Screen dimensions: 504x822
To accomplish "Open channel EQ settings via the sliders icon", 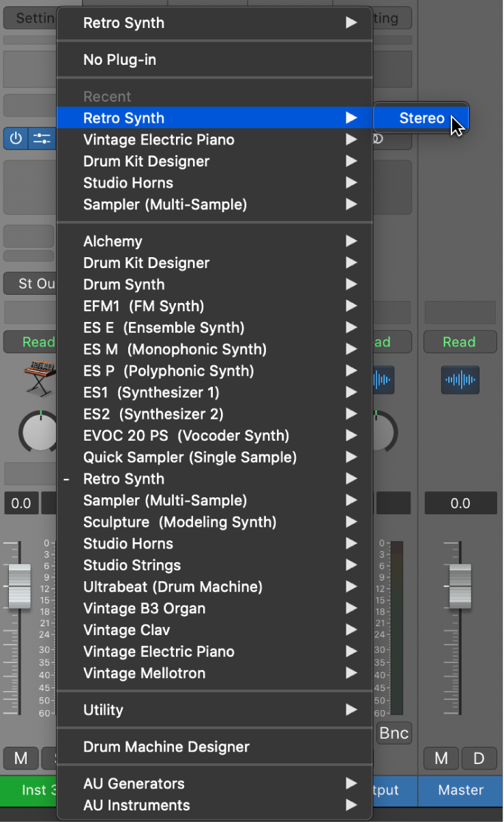I will [42, 138].
